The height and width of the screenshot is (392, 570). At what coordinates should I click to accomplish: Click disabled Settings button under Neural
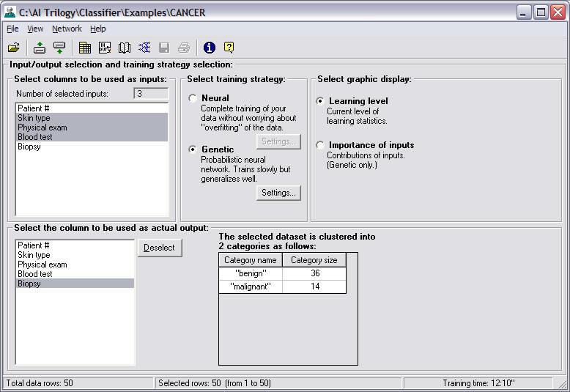click(278, 141)
